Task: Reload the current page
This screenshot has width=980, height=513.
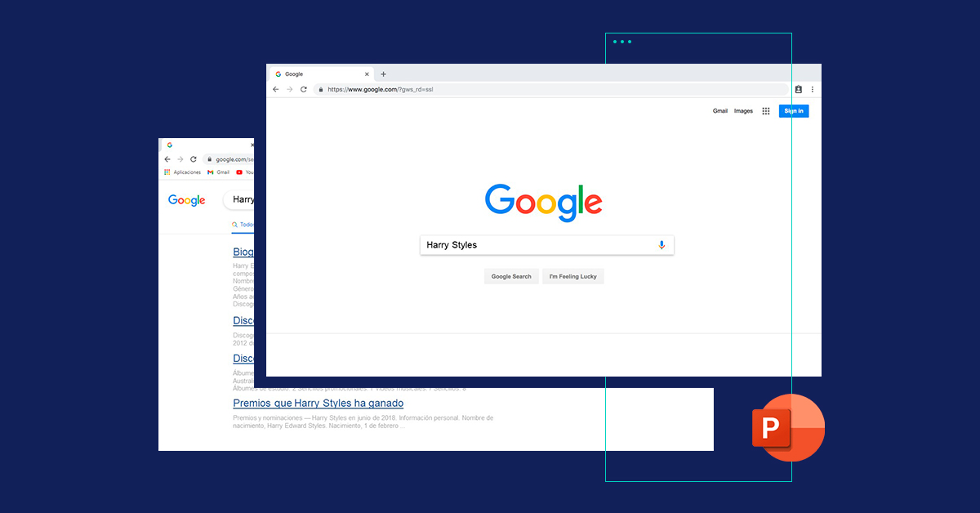Action: (x=303, y=88)
